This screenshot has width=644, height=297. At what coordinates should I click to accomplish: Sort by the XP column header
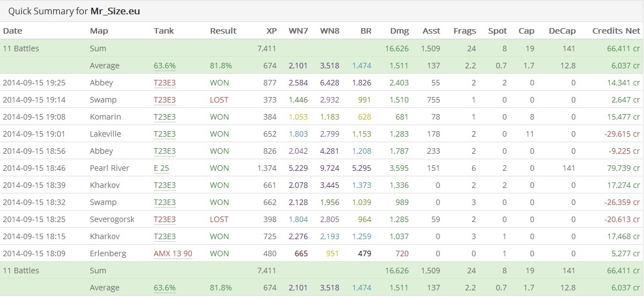(270, 31)
